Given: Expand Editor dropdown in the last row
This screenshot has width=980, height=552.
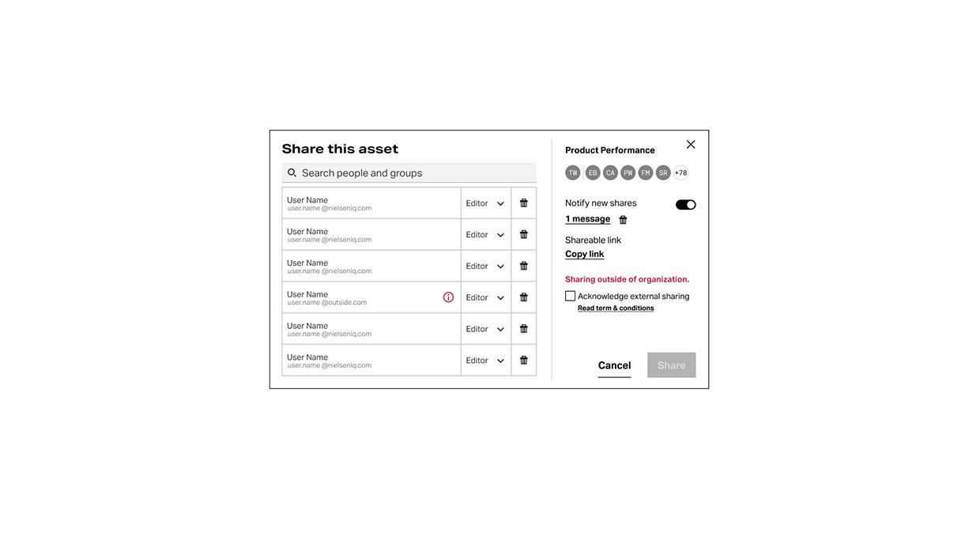Looking at the screenshot, I should pyautogui.click(x=485, y=360).
